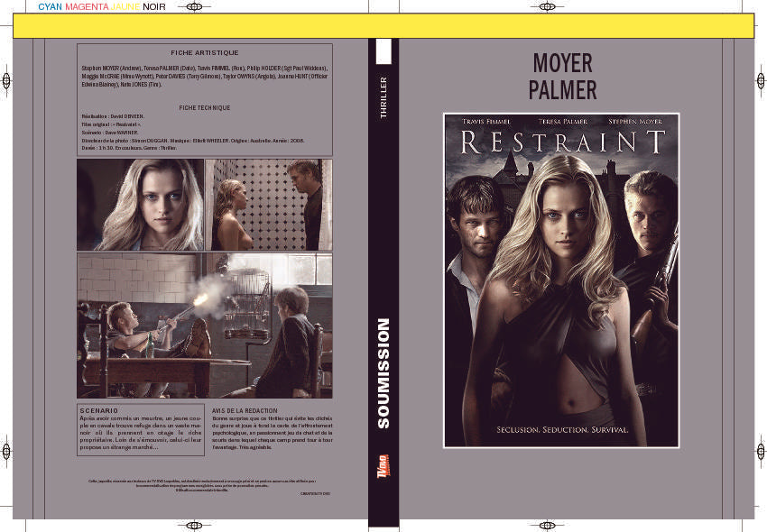Click the SOUMISSION title on the spine
The image size is (767, 532).
[383, 373]
